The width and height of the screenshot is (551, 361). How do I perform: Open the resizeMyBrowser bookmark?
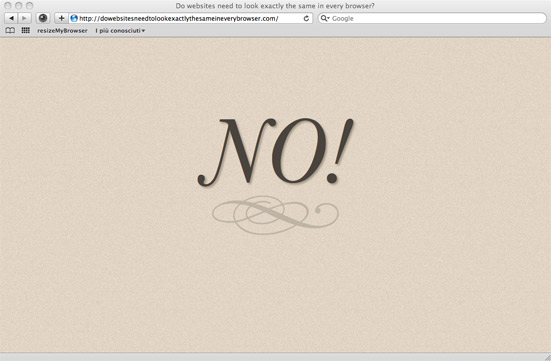click(62, 31)
